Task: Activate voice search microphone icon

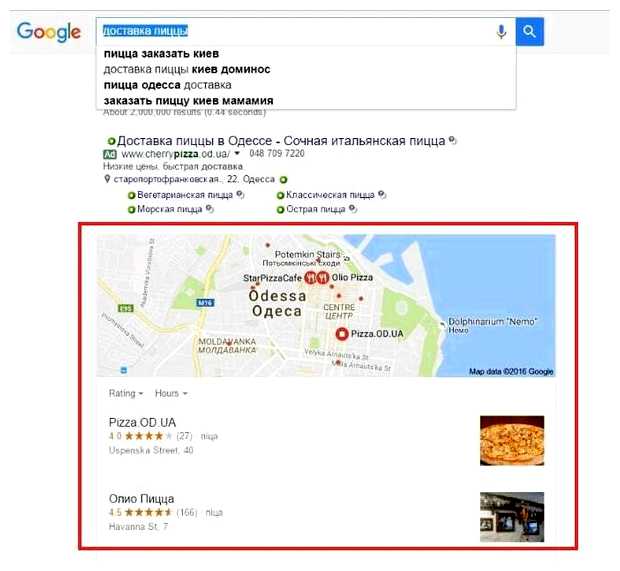Action: click(501, 31)
